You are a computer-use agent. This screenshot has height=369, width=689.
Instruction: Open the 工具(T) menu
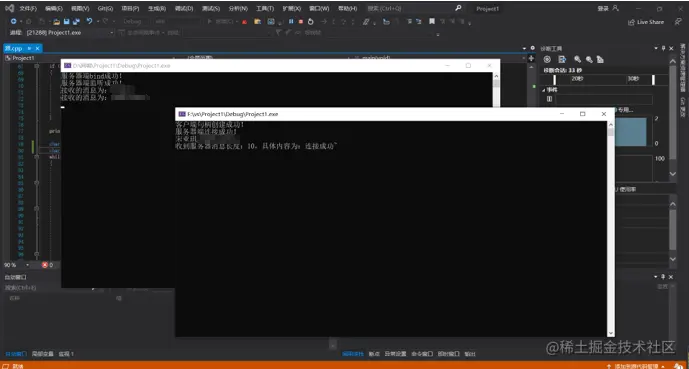click(x=265, y=8)
